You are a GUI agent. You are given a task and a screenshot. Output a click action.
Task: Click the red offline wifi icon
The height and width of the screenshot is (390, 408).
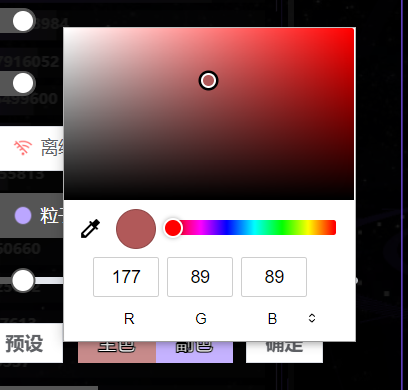[23, 148]
